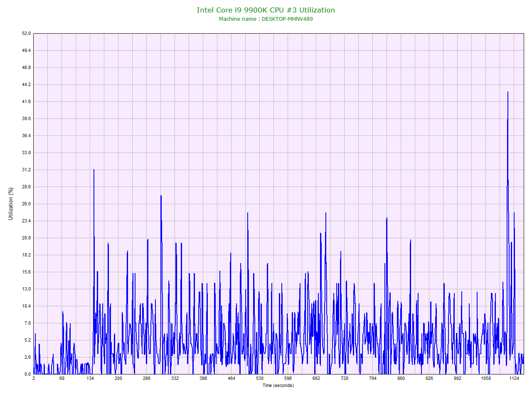Select the 20.8 utilization axis label

[27, 238]
